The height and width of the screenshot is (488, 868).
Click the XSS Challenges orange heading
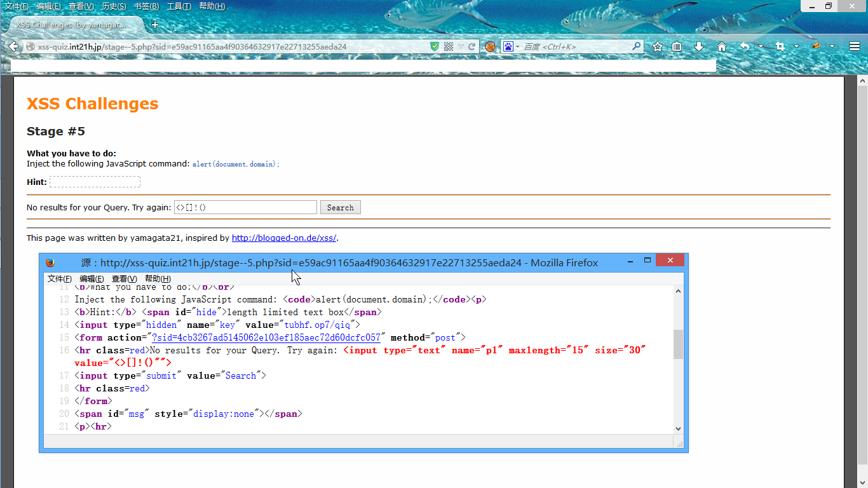tap(93, 104)
